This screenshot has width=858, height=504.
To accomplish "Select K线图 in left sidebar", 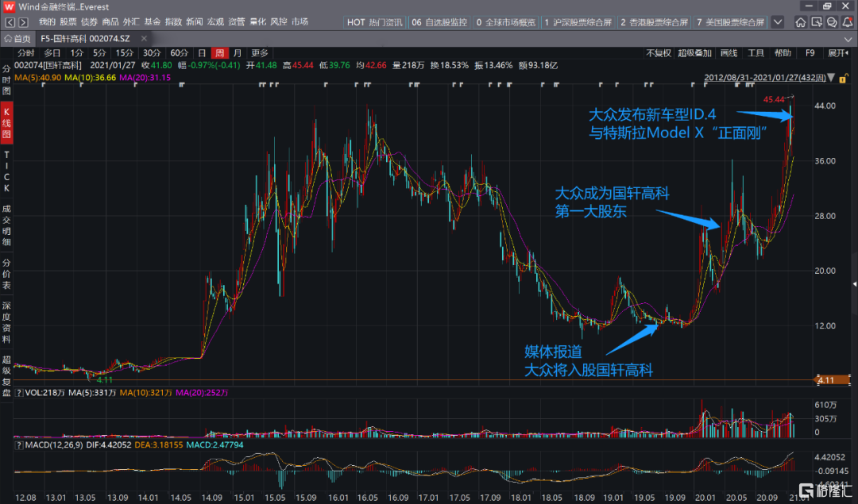I will (6, 123).
